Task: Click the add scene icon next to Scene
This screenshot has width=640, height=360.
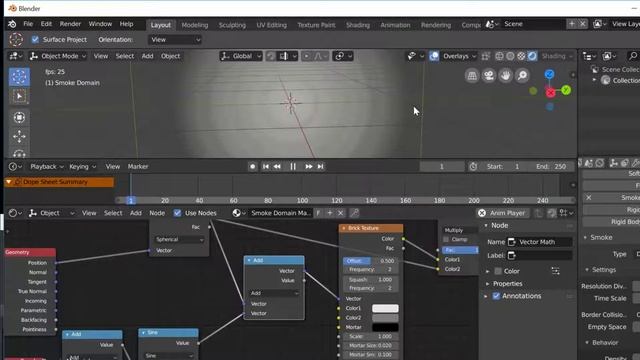Action: coord(571,24)
